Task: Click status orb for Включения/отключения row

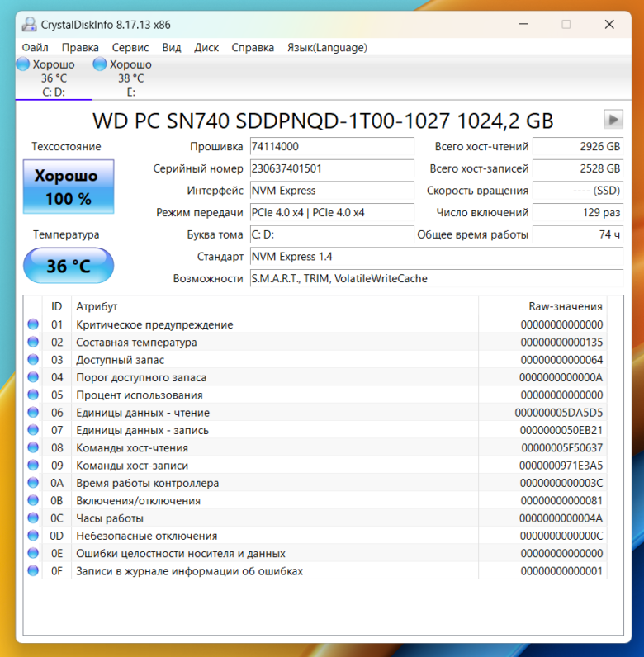Action: pyautogui.click(x=33, y=500)
